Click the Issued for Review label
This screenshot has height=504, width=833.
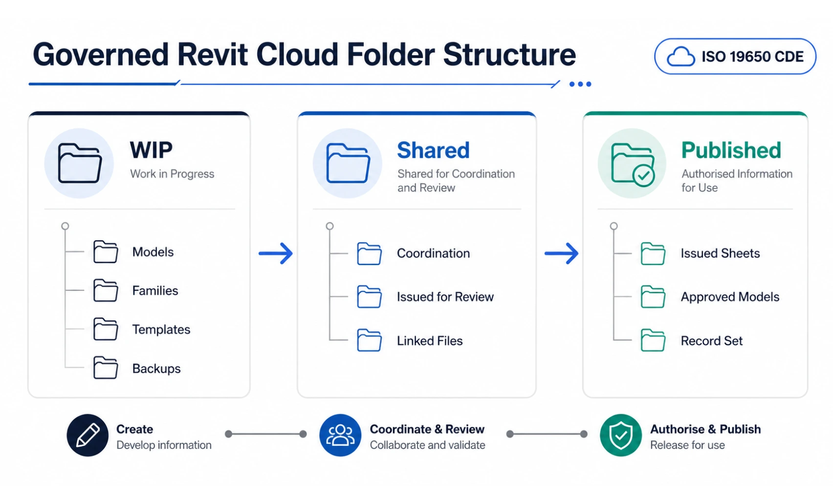[x=445, y=297]
